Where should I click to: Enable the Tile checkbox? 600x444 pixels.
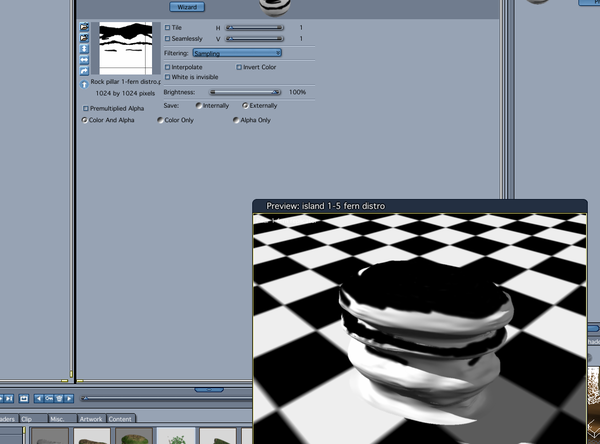(167, 28)
